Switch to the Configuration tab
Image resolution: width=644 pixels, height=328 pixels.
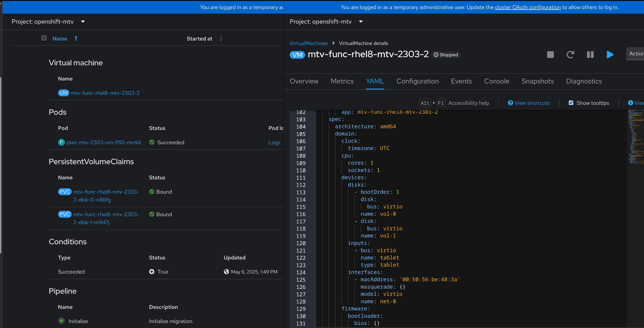coord(417,81)
